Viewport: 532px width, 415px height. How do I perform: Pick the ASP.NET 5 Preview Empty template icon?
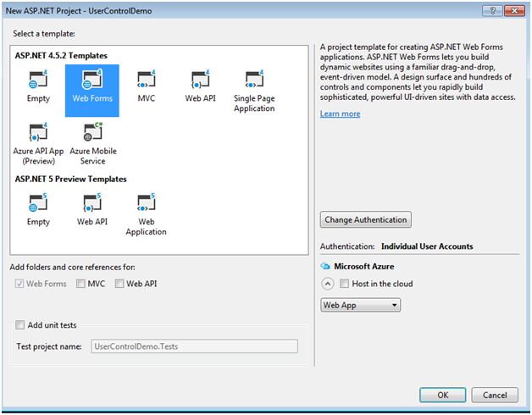coord(38,202)
